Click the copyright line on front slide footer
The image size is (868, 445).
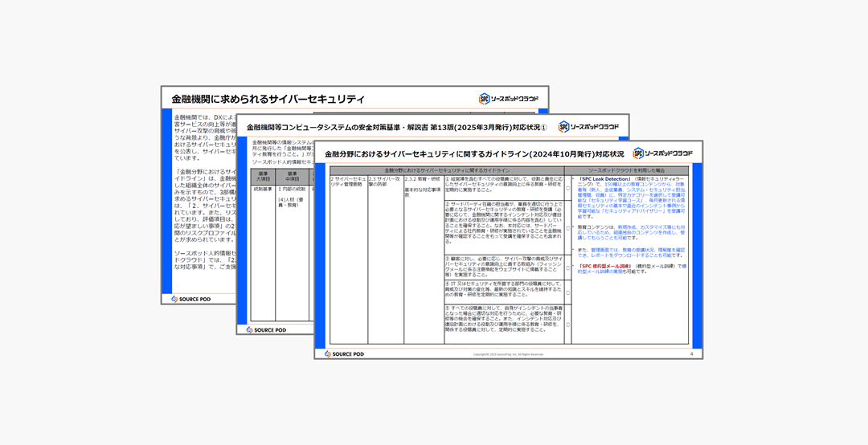tap(508, 354)
